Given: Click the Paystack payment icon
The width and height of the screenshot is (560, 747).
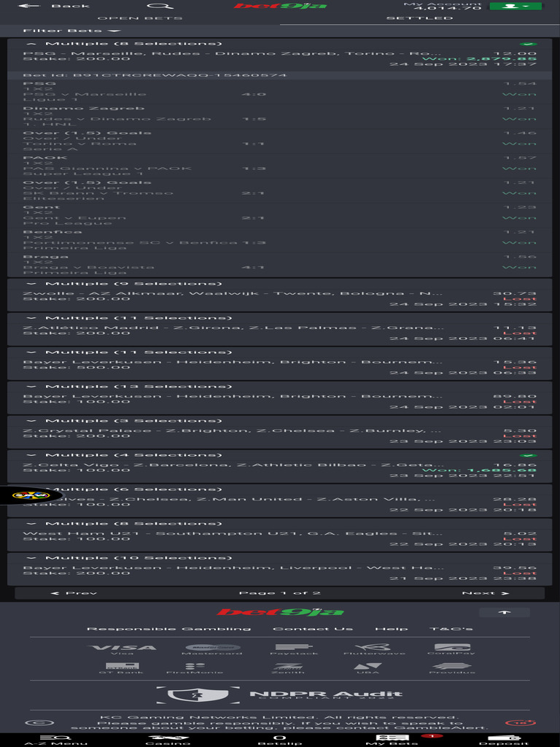Looking at the screenshot, I should tap(294, 649).
